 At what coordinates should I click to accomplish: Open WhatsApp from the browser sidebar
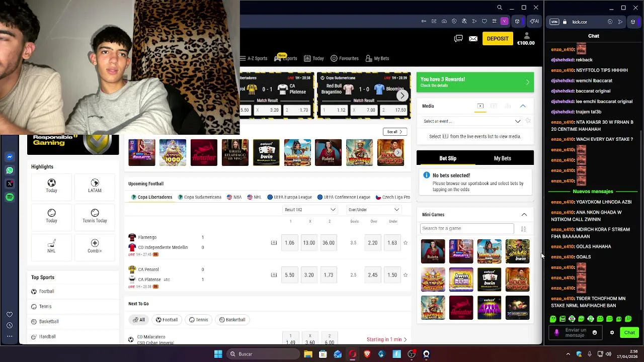(10, 170)
